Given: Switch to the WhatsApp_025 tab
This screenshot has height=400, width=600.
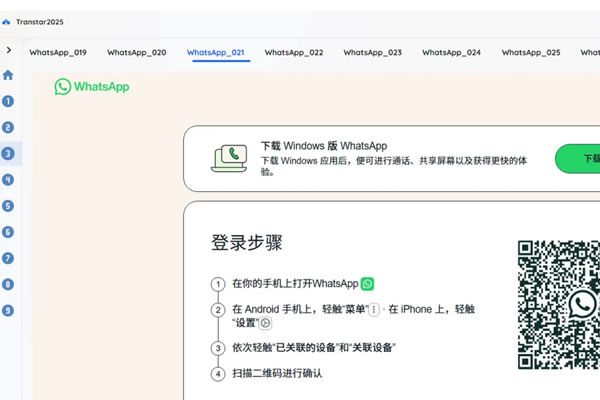Looking at the screenshot, I should point(531,52).
